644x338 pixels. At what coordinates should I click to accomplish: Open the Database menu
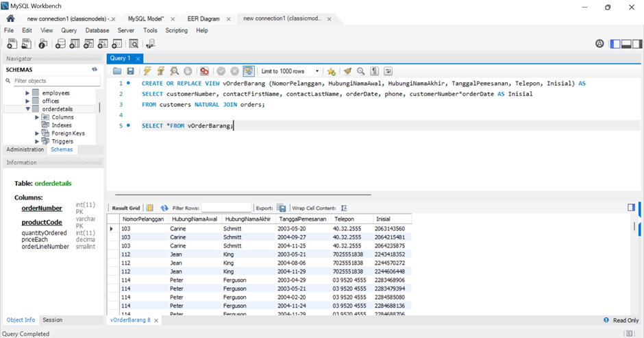97,30
